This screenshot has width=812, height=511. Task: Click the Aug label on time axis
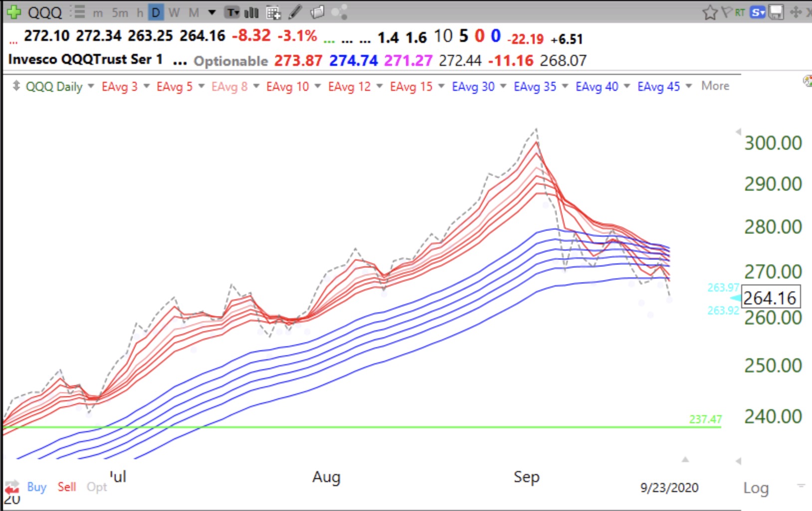pos(327,477)
